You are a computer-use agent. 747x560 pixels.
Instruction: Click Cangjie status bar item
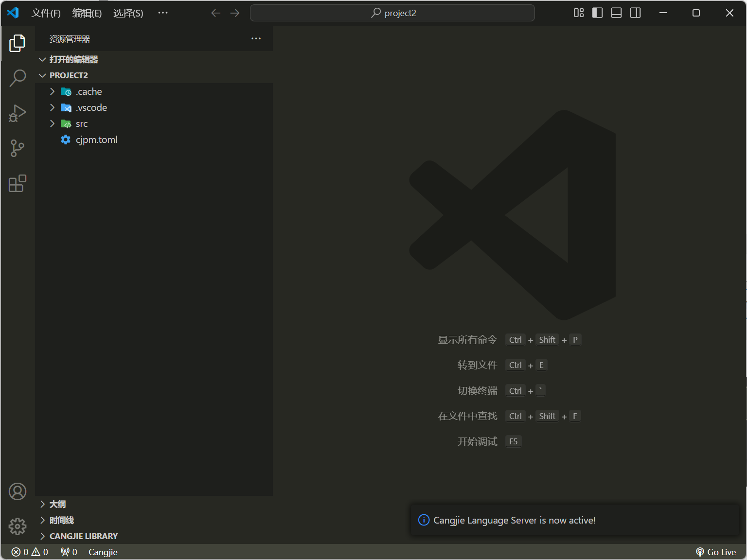(103, 552)
